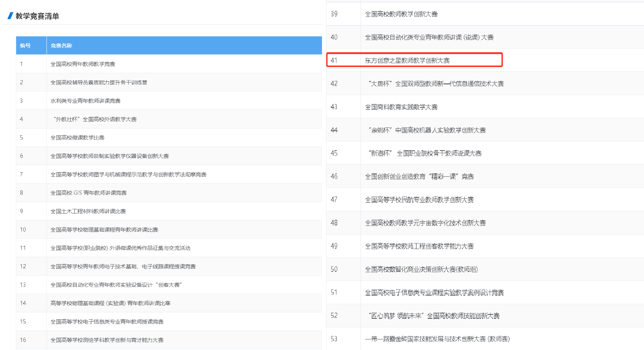Select 全国高校 GIS 青年教师讲课竞赛 row
644x350 pixels.
click(x=89, y=193)
